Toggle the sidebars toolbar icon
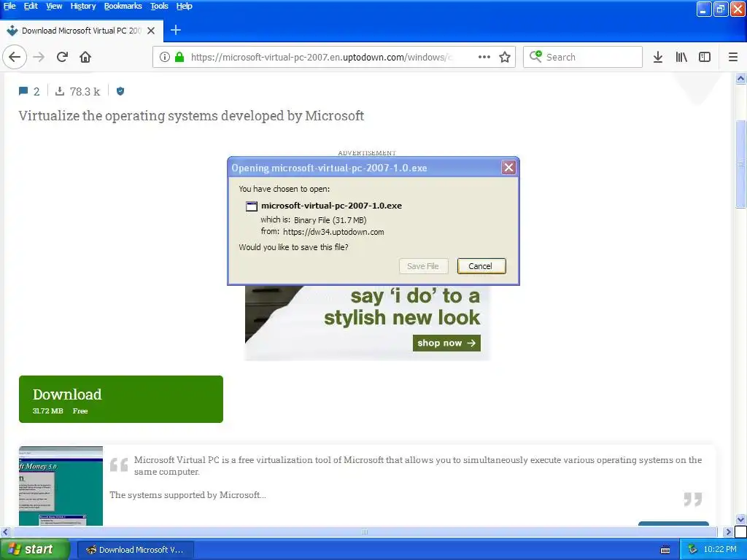Viewport: 747px width, 560px height. 704,57
